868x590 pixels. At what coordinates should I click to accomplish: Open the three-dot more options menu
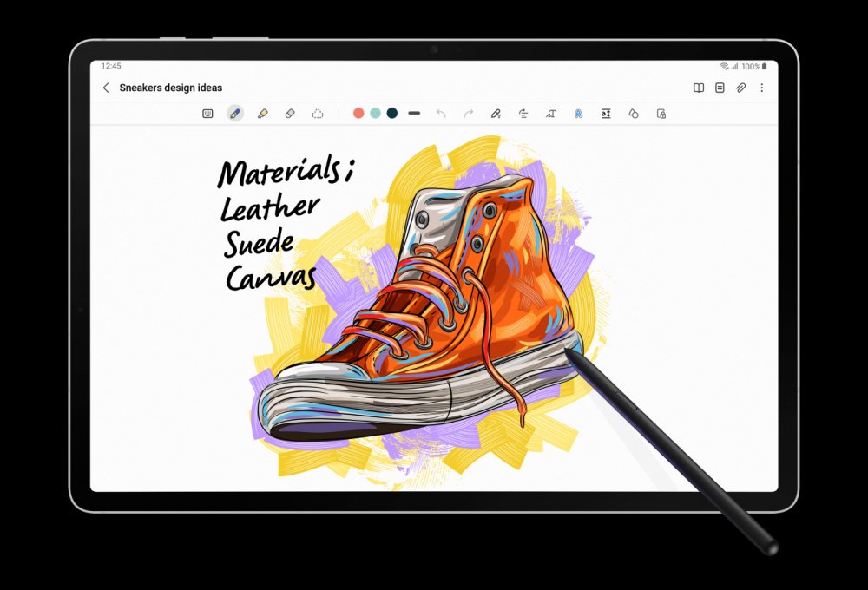pos(761,88)
